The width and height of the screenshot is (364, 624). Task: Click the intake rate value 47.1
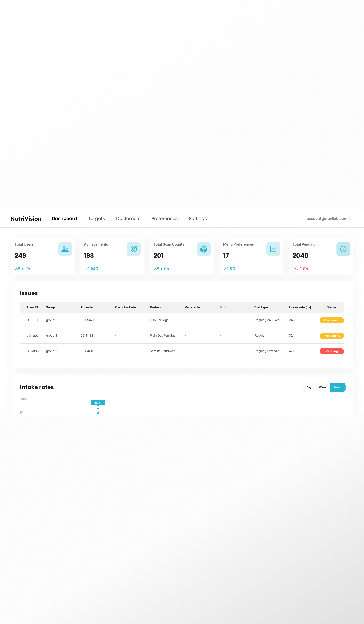pyautogui.click(x=291, y=351)
